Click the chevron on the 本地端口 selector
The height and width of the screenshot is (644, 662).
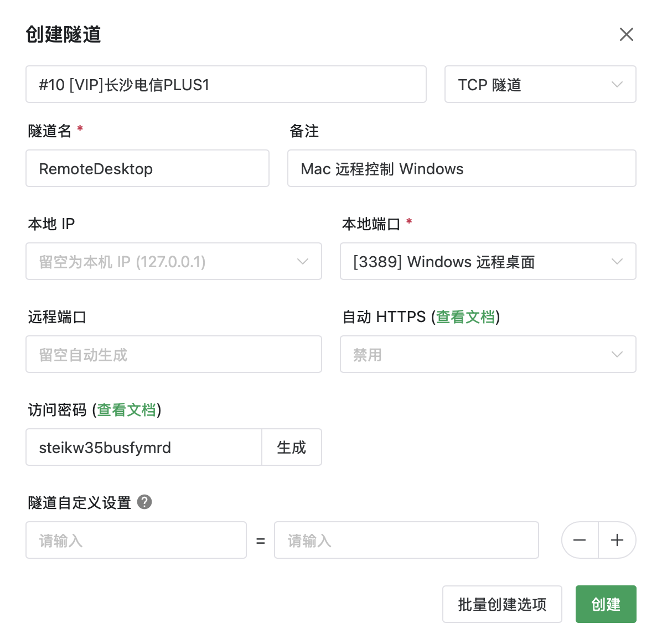[617, 261]
